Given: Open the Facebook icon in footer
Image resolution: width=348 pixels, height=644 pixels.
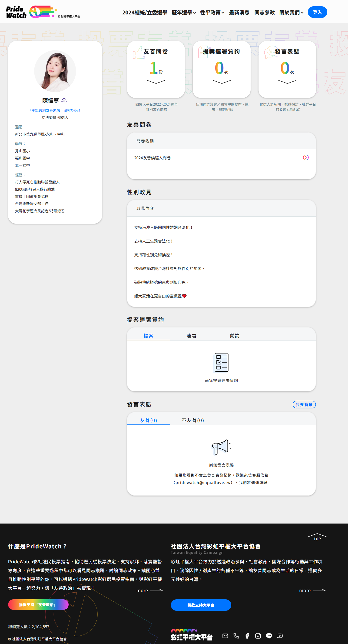Looking at the screenshot, I should click(x=247, y=636).
